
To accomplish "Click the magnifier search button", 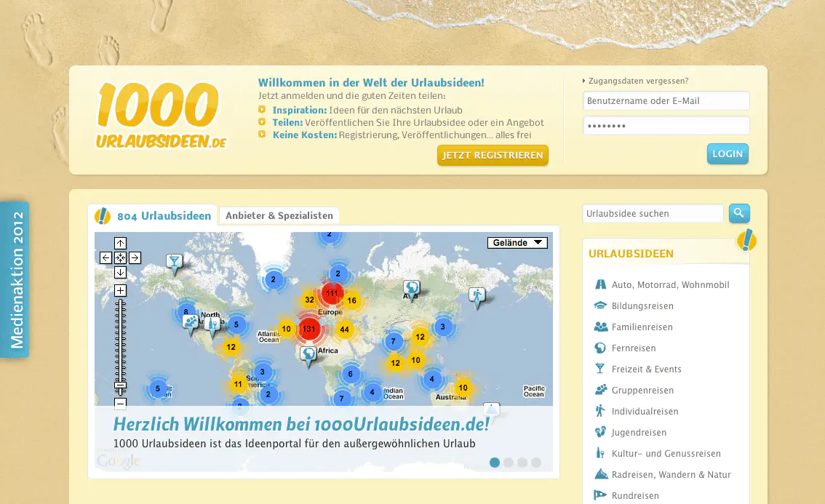I will [739, 213].
